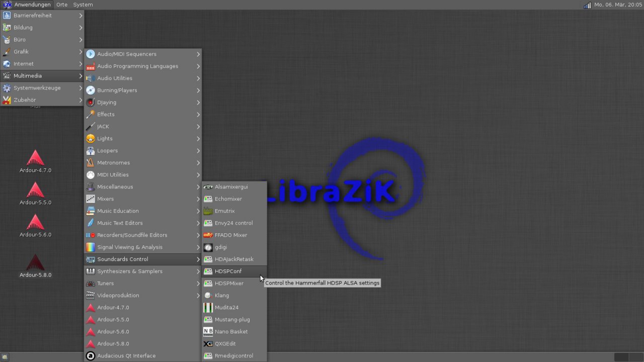The image size is (644, 362).
Task: Click the Mudita24 icon
Action: [x=208, y=307]
